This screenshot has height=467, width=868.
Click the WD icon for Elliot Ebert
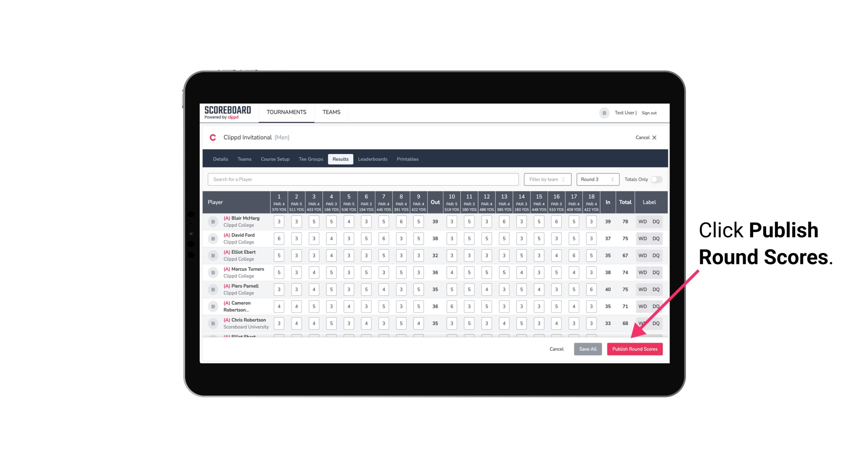tap(643, 255)
